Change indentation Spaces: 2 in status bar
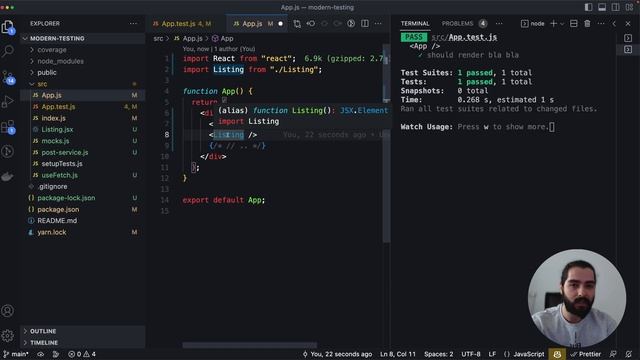Screen dimensions: 640x360 click(x=439, y=354)
